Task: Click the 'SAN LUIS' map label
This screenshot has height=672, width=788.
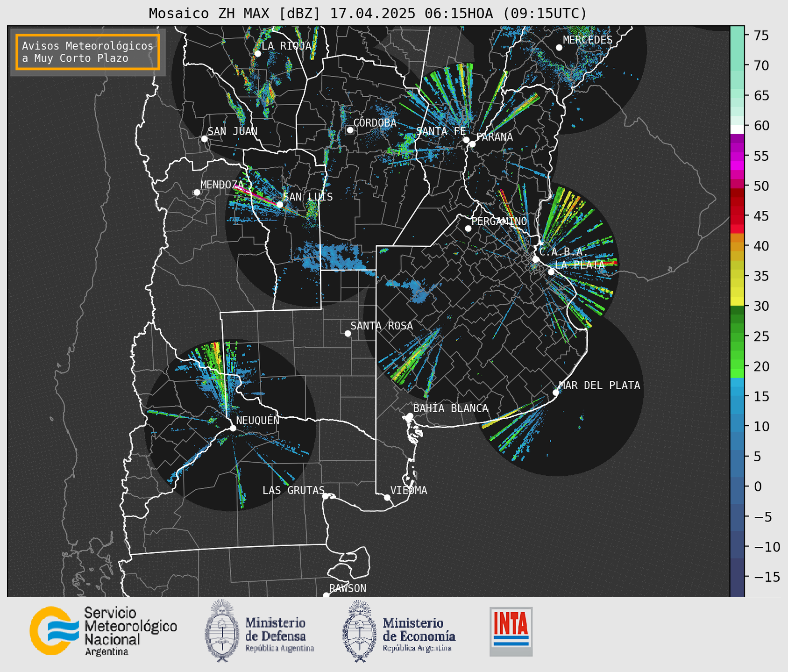Action: 308,197
